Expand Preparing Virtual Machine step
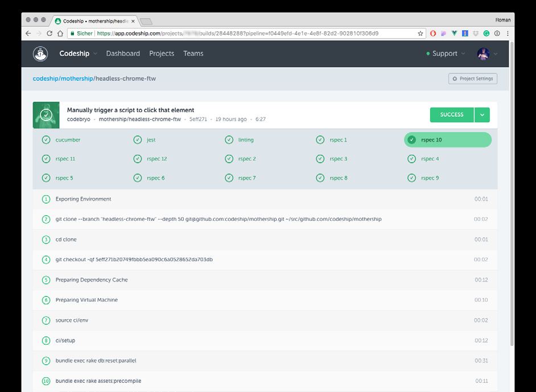 [265, 300]
